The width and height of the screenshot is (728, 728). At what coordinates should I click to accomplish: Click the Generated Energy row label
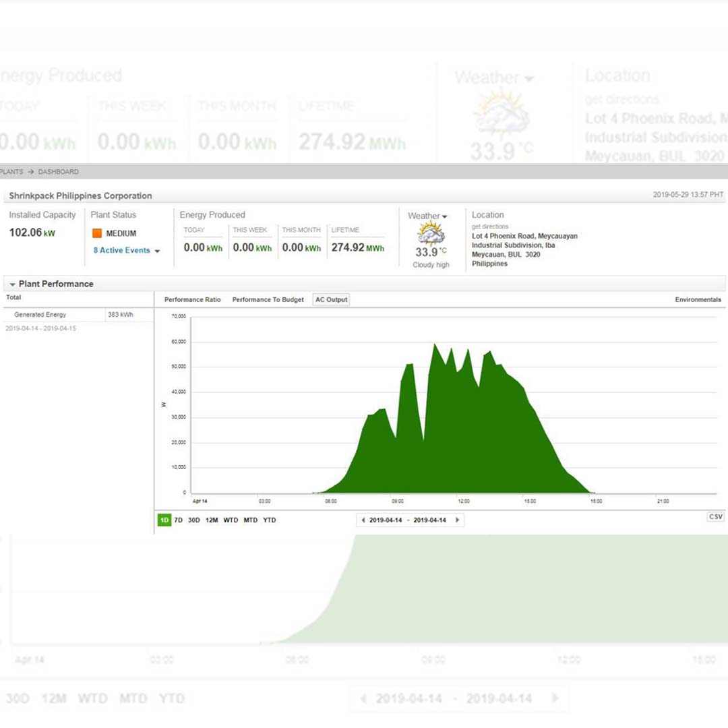[40, 315]
